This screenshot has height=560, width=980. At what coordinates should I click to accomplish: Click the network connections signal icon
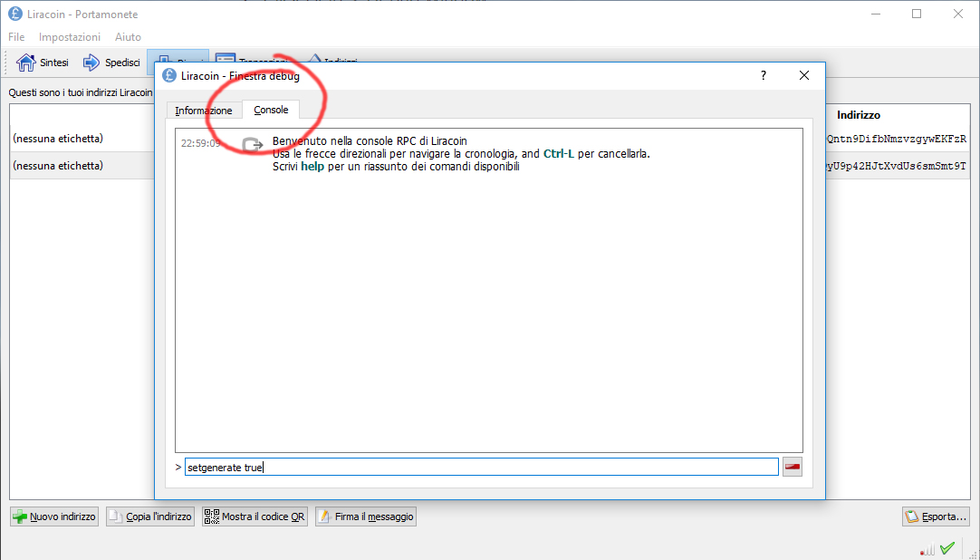coord(927,549)
